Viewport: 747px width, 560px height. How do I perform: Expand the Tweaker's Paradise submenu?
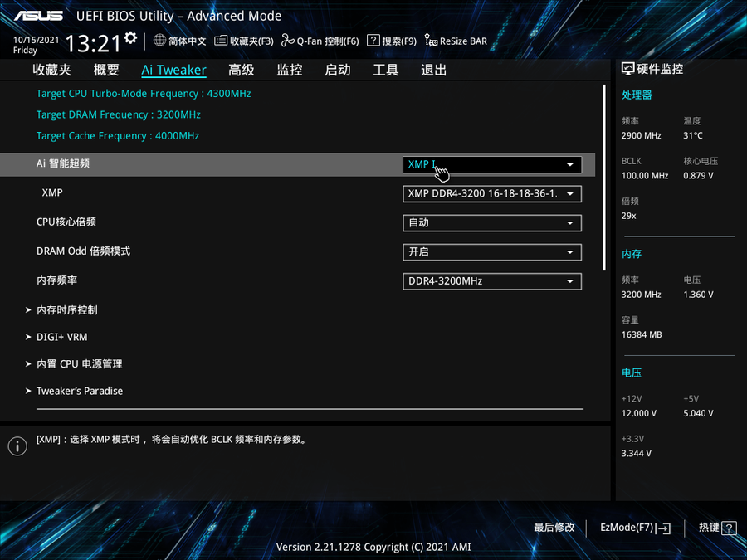(x=79, y=392)
